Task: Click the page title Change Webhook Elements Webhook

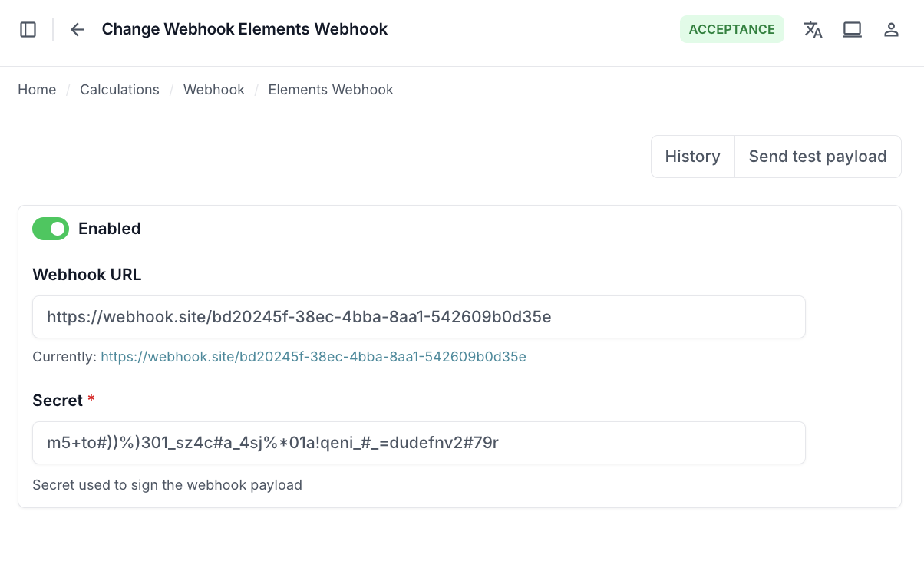Action: click(244, 29)
